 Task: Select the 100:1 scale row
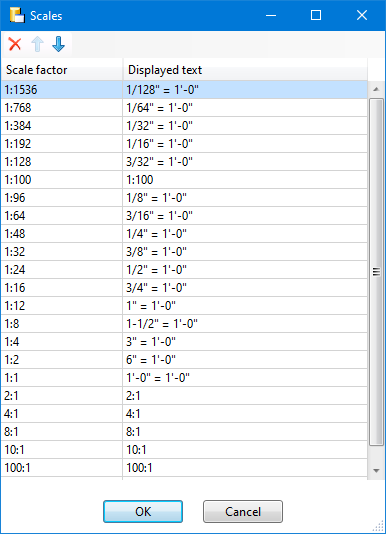[184, 468]
